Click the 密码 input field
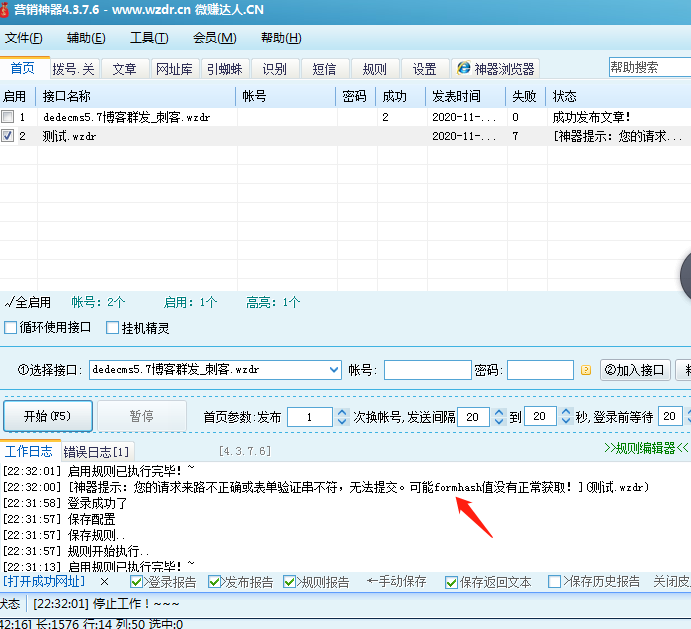 tap(540, 370)
